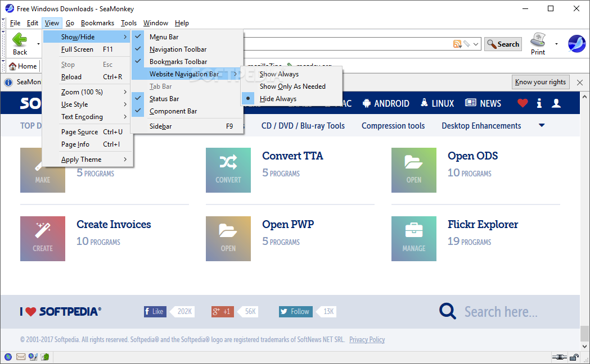Toggle Bookmarks Toolbar visibility
This screenshot has height=364, width=590.
pos(187,62)
